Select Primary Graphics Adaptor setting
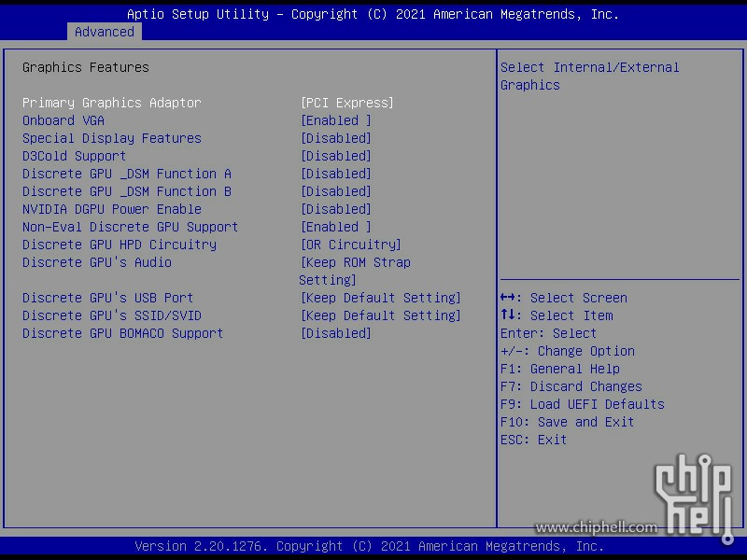Image resolution: width=747 pixels, height=560 pixels. pos(111,103)
